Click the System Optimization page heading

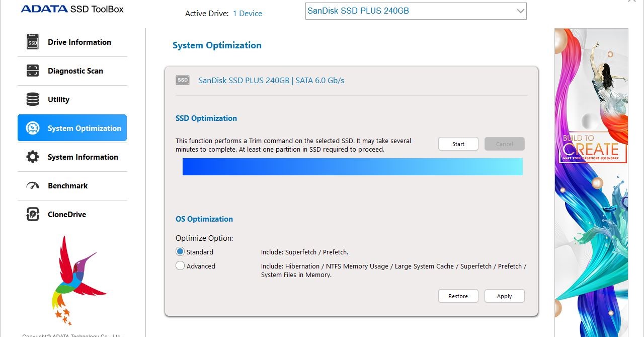pyautogui.click(x=217, y=45)
